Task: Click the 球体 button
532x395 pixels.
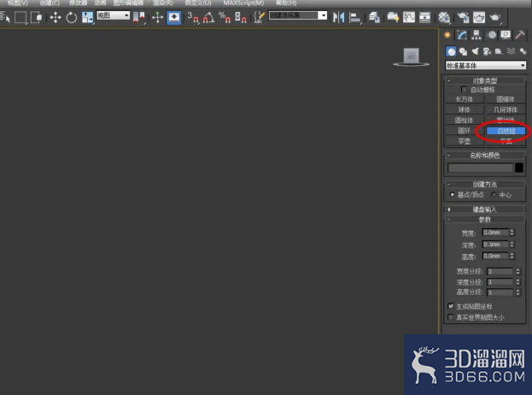Action: (465, 109)
